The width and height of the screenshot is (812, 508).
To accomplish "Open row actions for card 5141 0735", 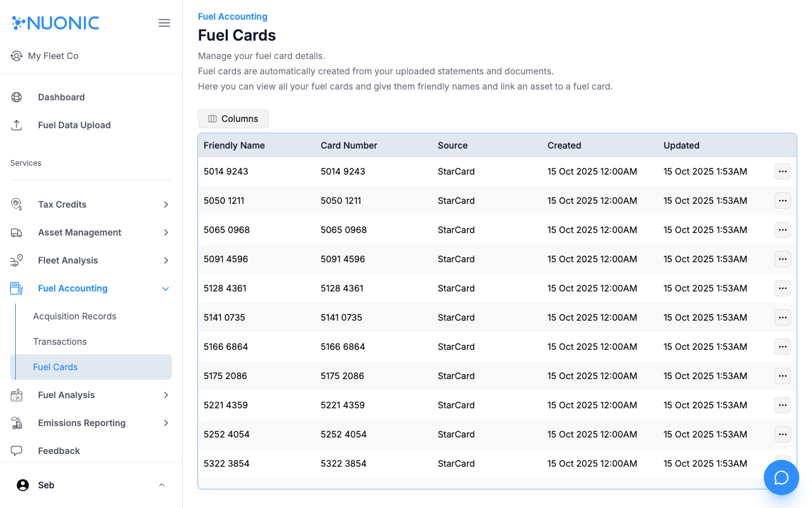I will point(783,317).
